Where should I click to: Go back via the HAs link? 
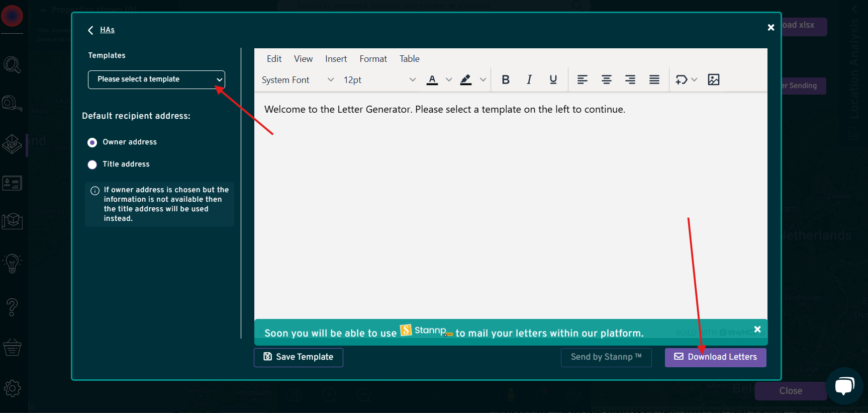pos(107,30)
